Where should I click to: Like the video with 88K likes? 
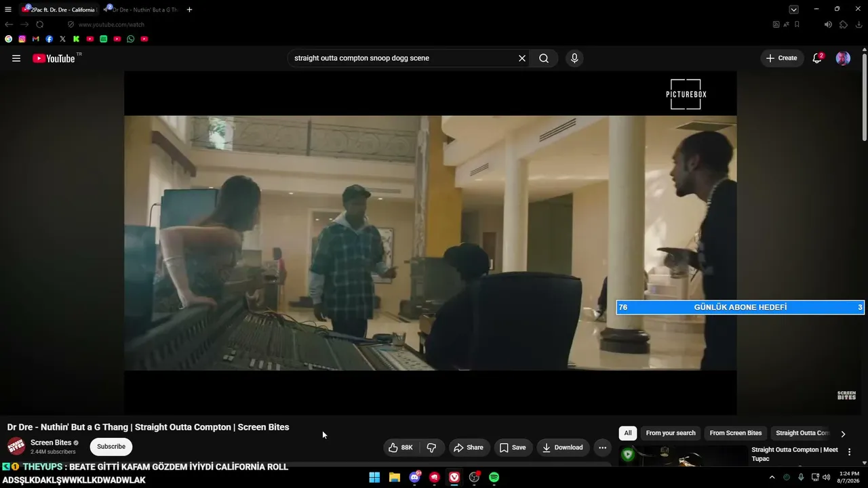401,447
